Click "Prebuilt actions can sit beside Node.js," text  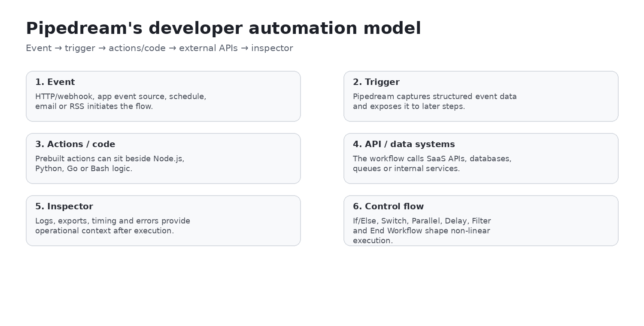click(110, 159)
